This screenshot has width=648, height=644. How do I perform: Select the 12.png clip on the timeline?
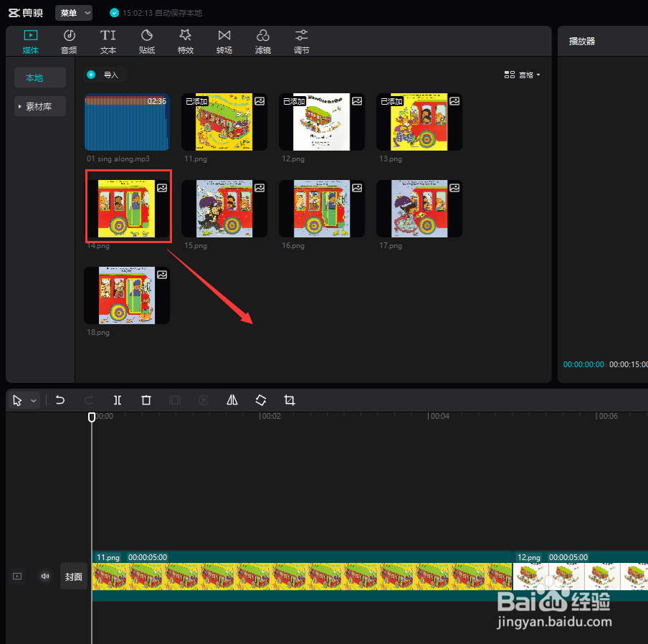click(580, 576)
